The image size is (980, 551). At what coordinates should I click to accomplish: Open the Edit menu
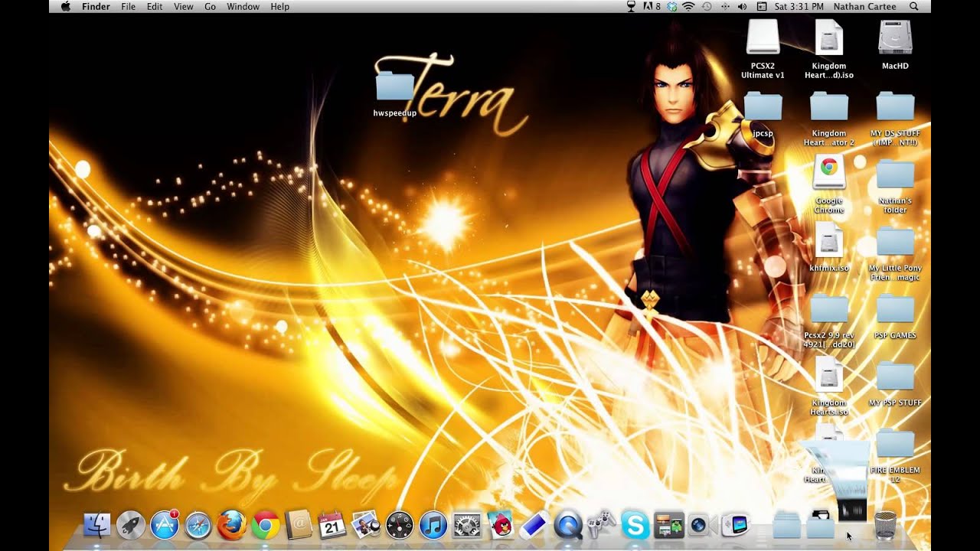[155, 6]
